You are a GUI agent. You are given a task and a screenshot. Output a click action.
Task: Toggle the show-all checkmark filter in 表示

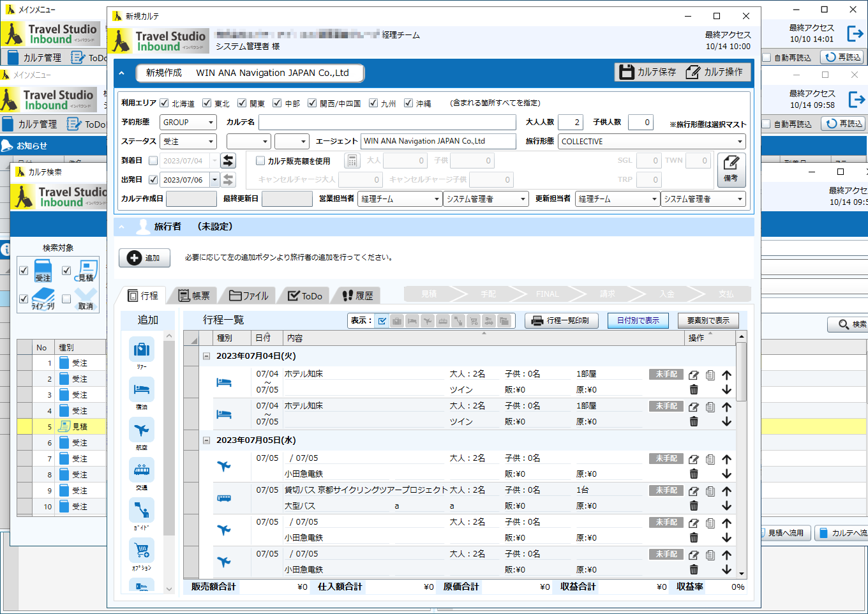click(382, 320)
